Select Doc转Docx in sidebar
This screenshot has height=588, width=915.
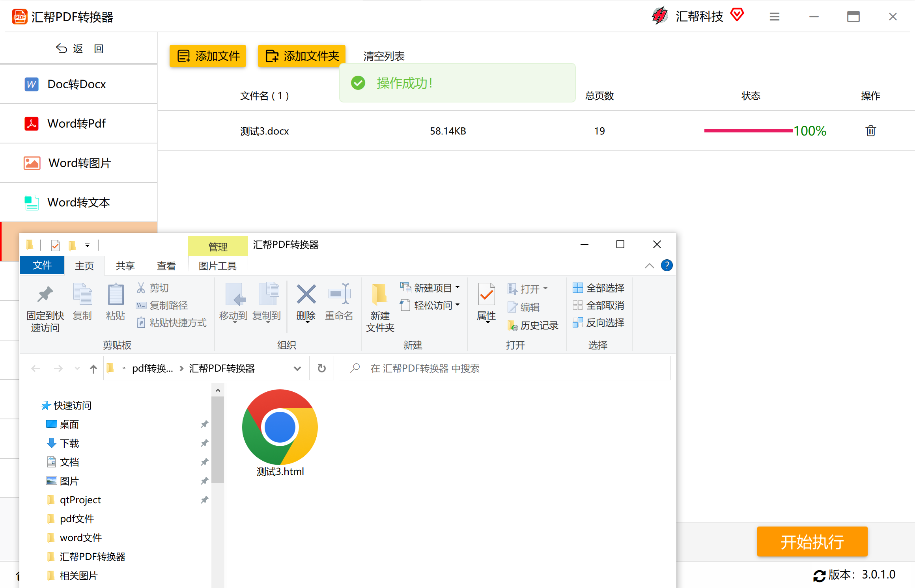(x=78, y=84)
